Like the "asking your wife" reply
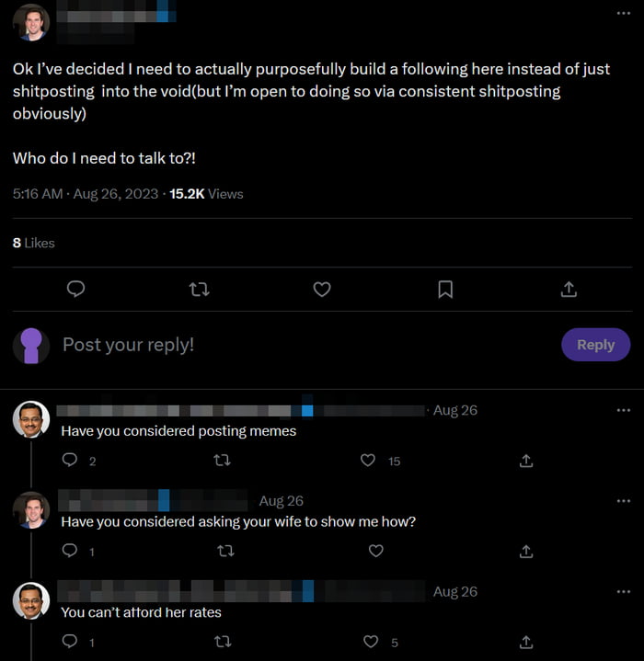This screenshot has height=661, width=644. (x=375, y=552)
